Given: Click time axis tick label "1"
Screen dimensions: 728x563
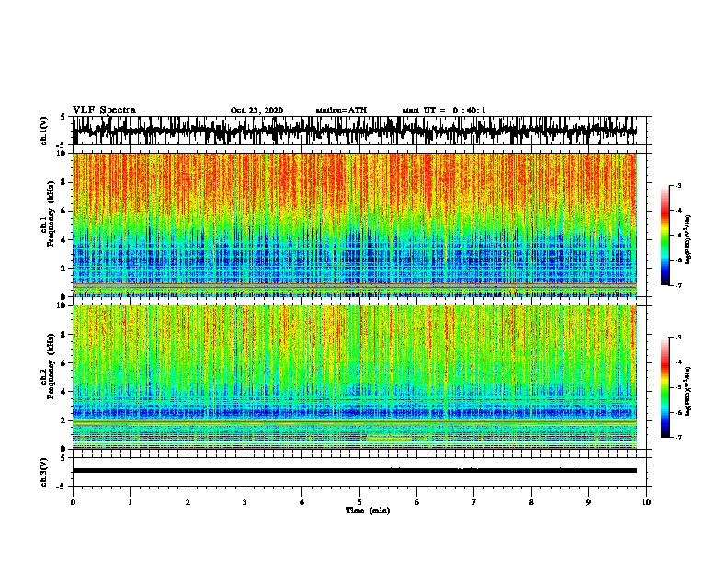Looking at the screenshot, I should [130, 502].
